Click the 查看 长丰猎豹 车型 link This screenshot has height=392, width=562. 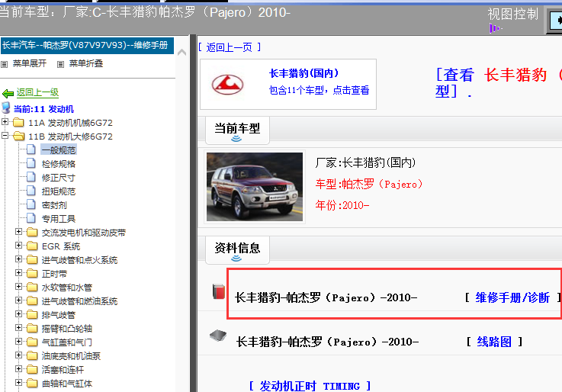click(x=498, y=82)
